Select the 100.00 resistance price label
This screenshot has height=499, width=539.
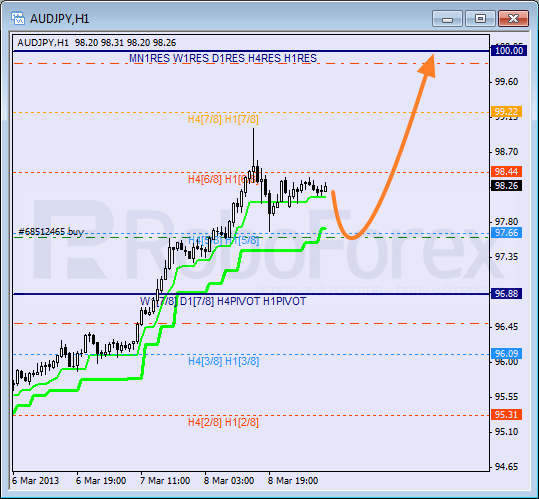(x=509, y=51)
